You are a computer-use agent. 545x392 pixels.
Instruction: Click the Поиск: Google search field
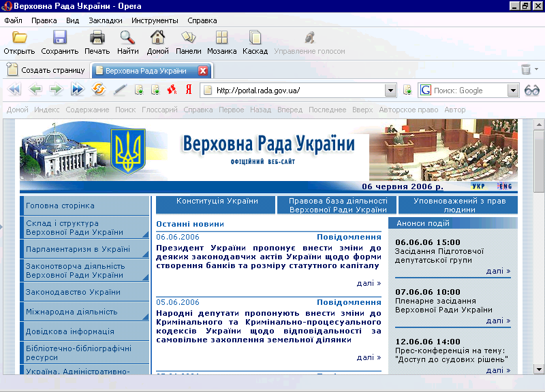(x=469, y=91)
